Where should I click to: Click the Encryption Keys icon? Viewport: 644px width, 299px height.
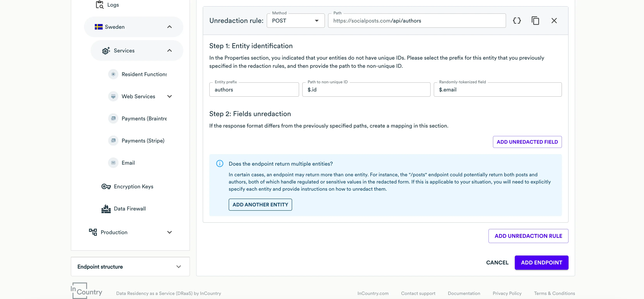pos(106,186)
